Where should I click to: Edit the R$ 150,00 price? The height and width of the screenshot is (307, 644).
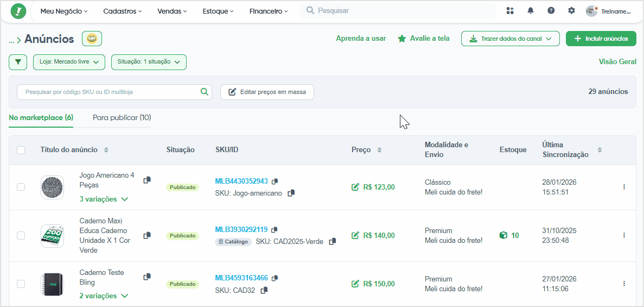click(x=355, y=284)
